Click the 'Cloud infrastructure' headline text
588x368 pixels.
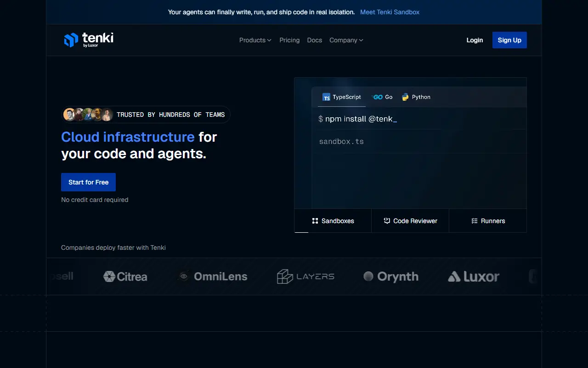pos(128,137)
